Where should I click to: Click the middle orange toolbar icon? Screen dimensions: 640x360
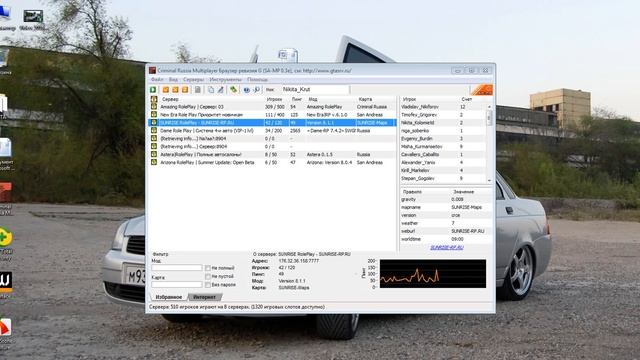coord(175,90)
